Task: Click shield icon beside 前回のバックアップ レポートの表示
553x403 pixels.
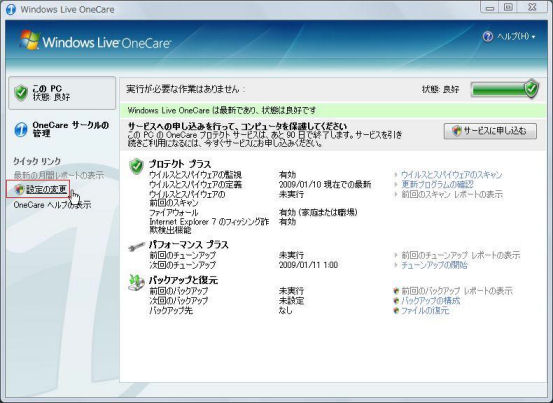Action: pos(396,291)
